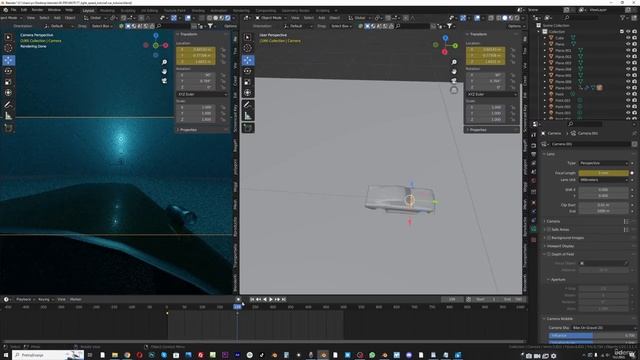
Task: Enable rendered shading in left viewport header
Action: pyautogui.click(x=228, y=18)
